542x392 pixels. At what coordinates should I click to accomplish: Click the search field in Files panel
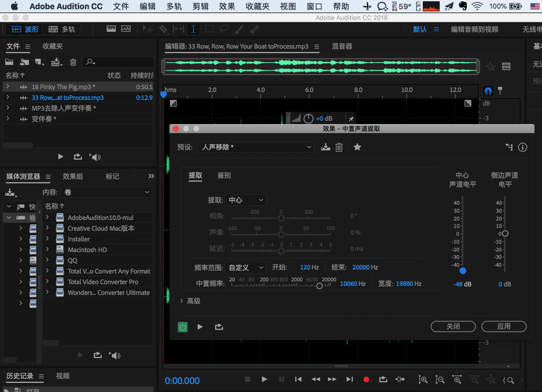[x=117, y=62]
